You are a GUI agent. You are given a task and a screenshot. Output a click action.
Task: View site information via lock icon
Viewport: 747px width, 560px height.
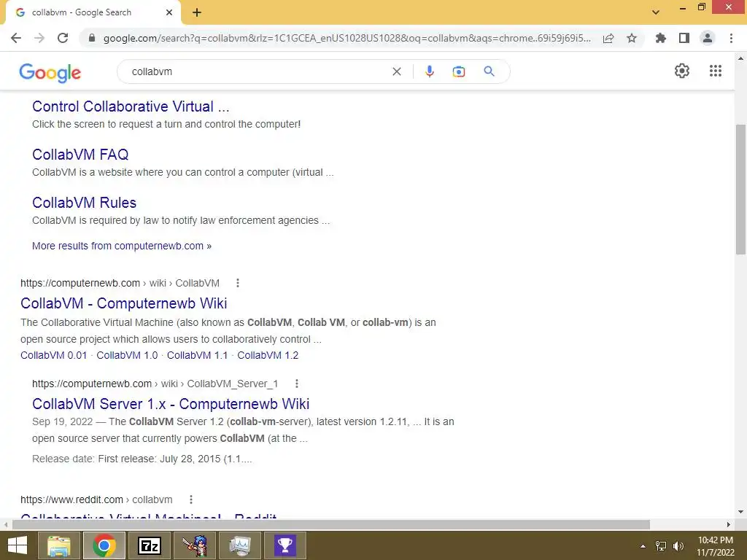pos(92,38)
